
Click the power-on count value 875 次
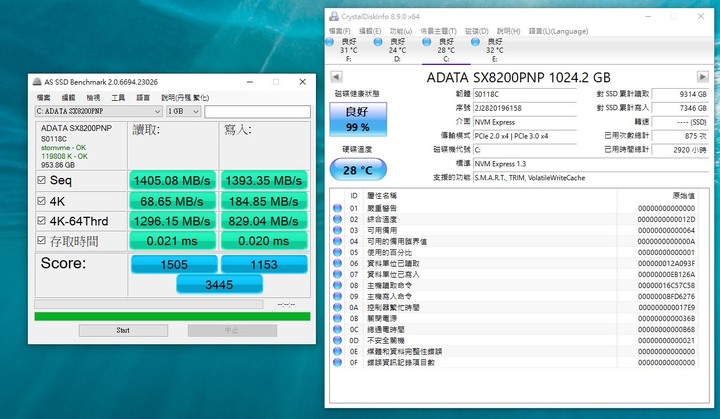[x=680, y=136]
